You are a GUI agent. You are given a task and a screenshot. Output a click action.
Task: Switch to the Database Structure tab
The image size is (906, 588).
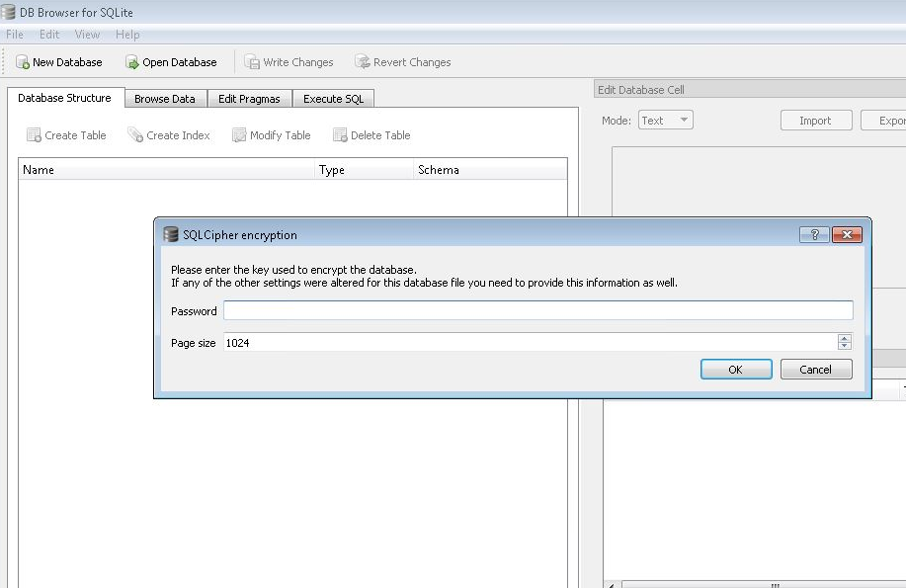(65, 98)
